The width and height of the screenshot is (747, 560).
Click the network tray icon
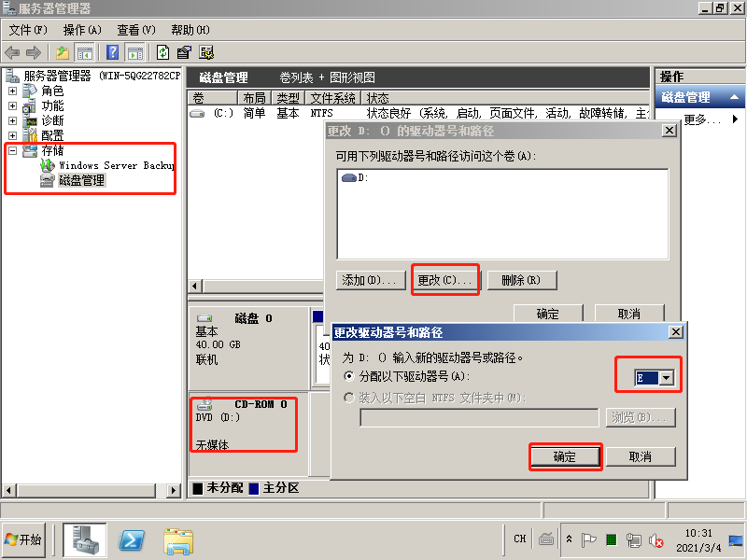coord(634,540)
